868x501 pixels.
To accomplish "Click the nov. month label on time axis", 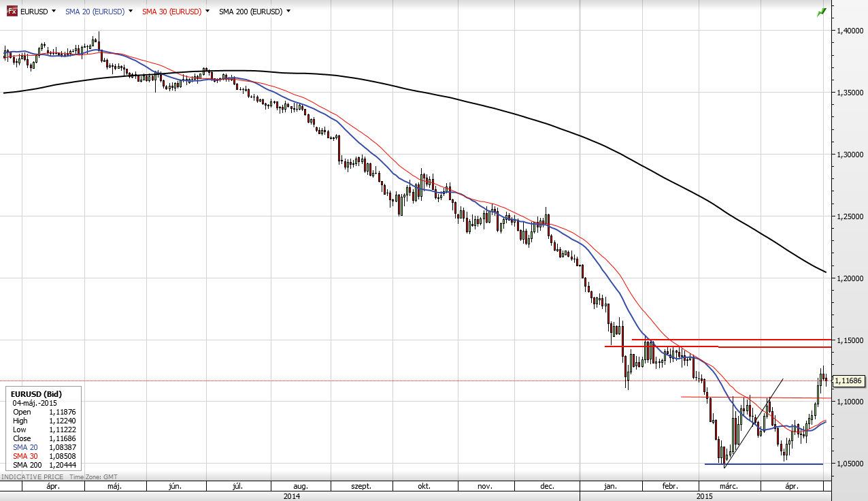I will pyautogui.click(x=484, y=487).
